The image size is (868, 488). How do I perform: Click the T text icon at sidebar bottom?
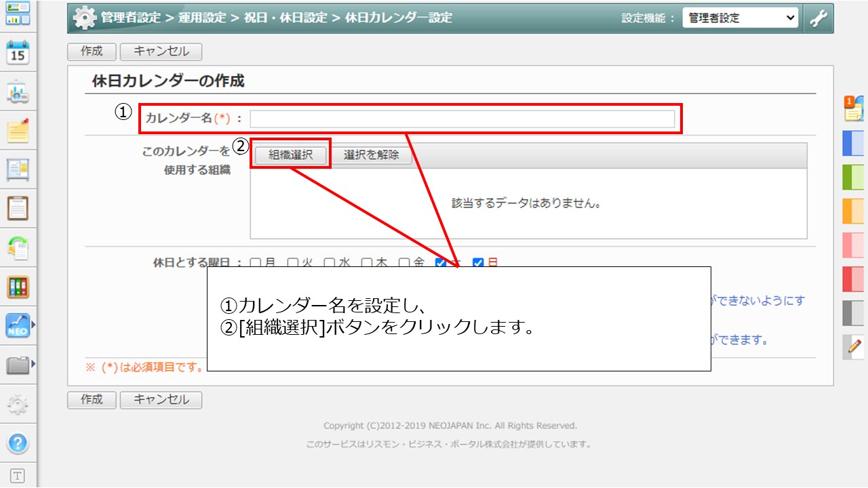tap(18, 476)
